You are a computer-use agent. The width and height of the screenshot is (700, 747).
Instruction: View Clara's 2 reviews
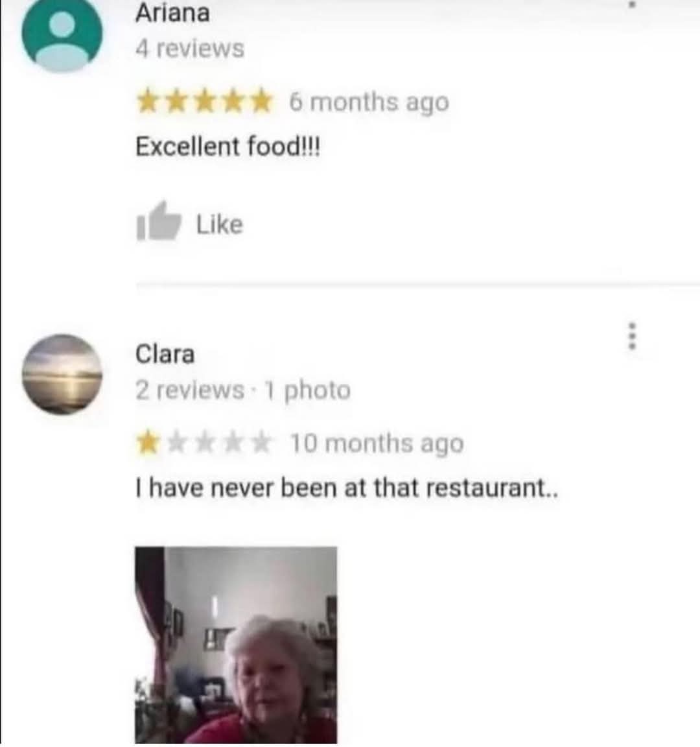point(189,390)
